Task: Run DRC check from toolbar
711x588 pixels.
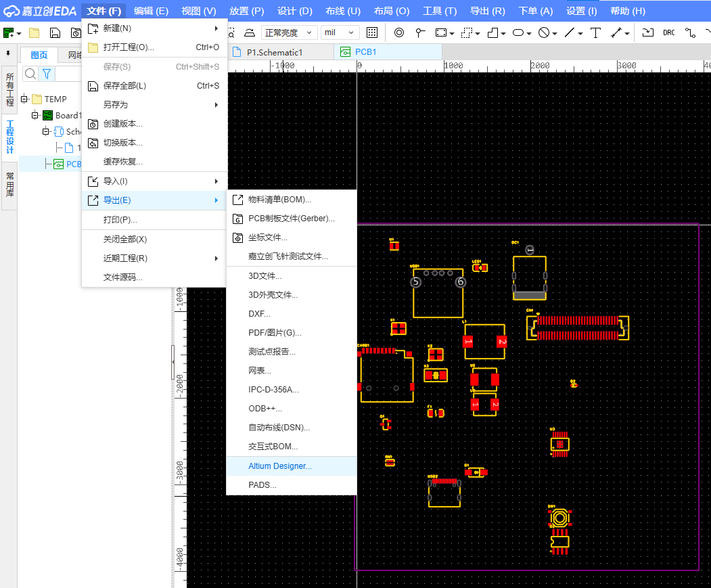Action: (x=669, y=32)
